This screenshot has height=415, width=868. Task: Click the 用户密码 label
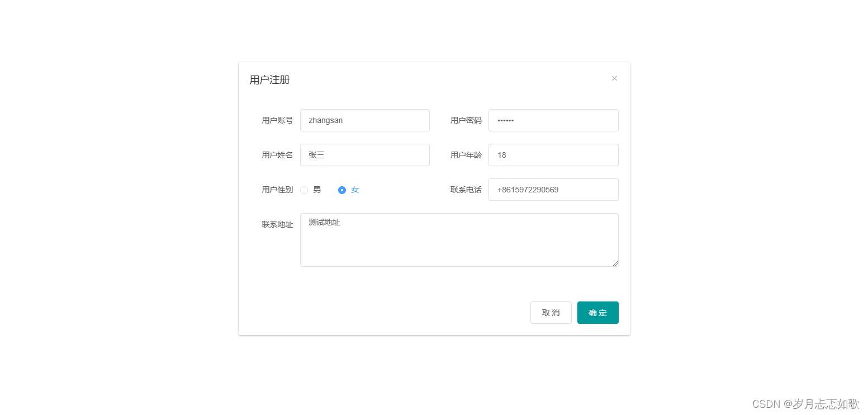pos(466,120)
